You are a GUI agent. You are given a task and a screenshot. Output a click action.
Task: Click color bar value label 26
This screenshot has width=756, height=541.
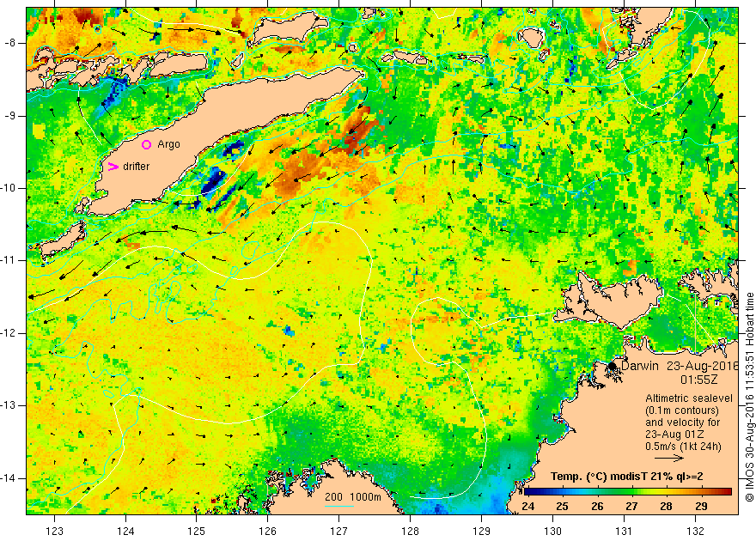pos(597,507)
